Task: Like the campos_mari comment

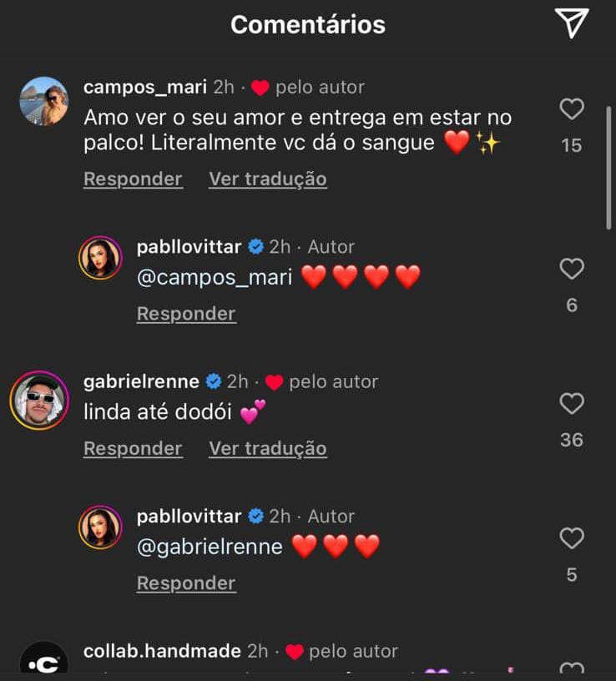Action: pyautogui.click(x=572, y=109)
